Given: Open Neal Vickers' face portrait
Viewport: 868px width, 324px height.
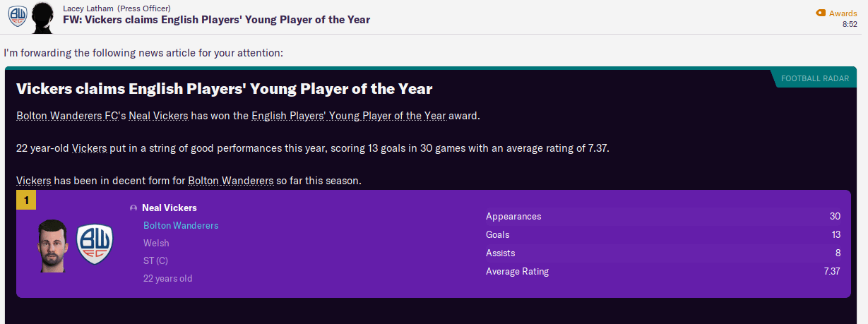Looking at the screenshot, I should [x=52, y=244].
